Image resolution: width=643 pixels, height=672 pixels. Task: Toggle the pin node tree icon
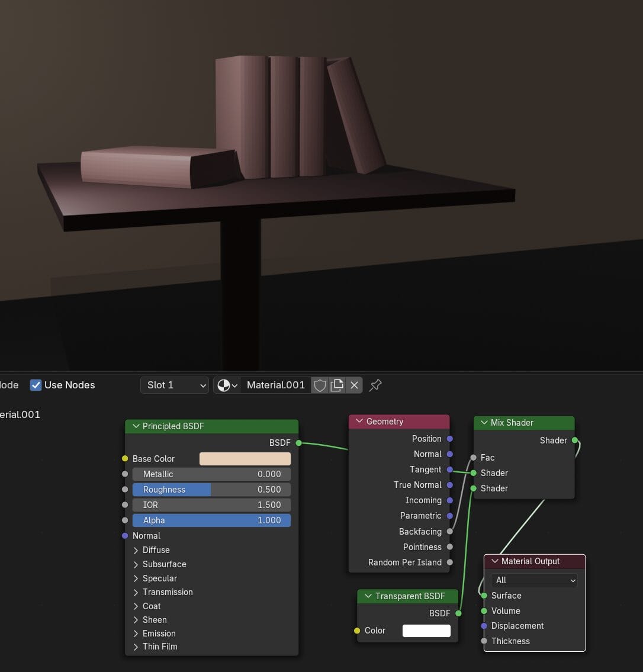click(x=375, y=385)
